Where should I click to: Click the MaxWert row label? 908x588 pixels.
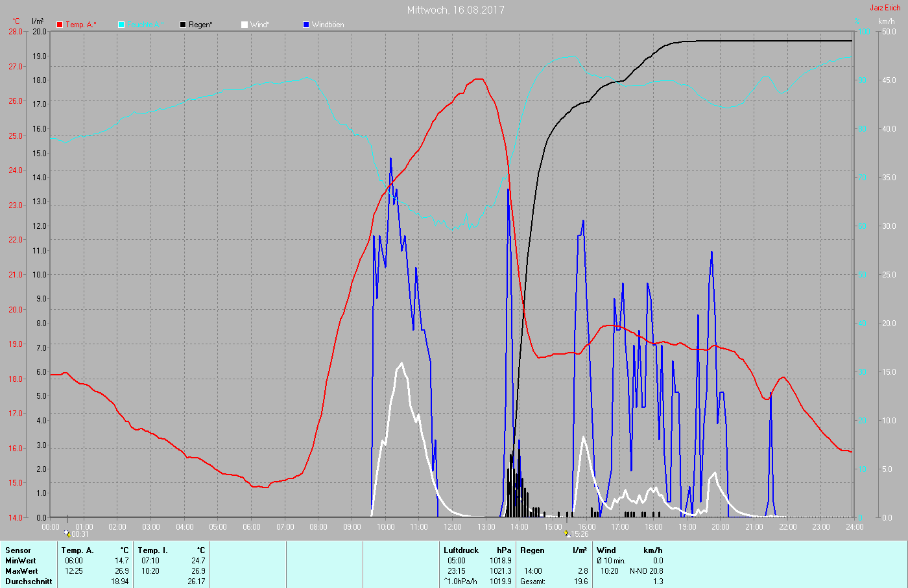click(x=21, y=571)
